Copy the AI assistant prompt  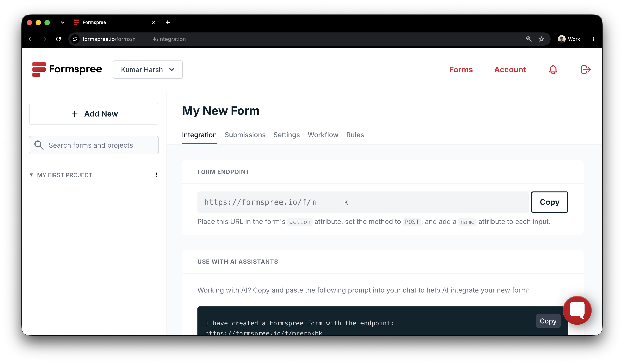point(548,321)
